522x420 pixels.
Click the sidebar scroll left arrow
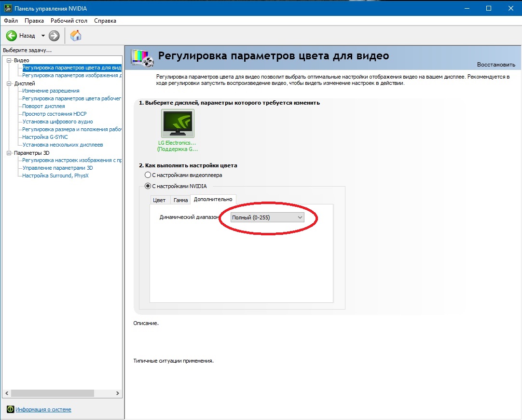point(7,393)
